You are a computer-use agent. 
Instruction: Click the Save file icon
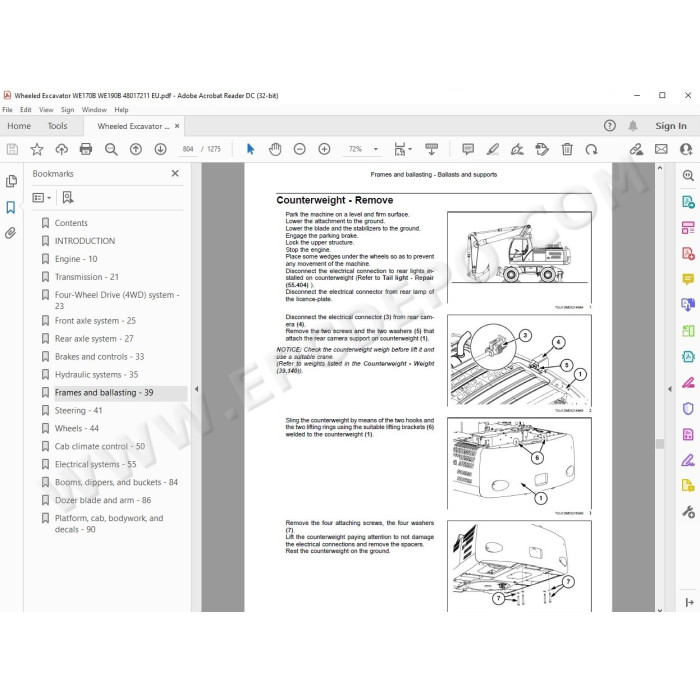coord(12,149)
